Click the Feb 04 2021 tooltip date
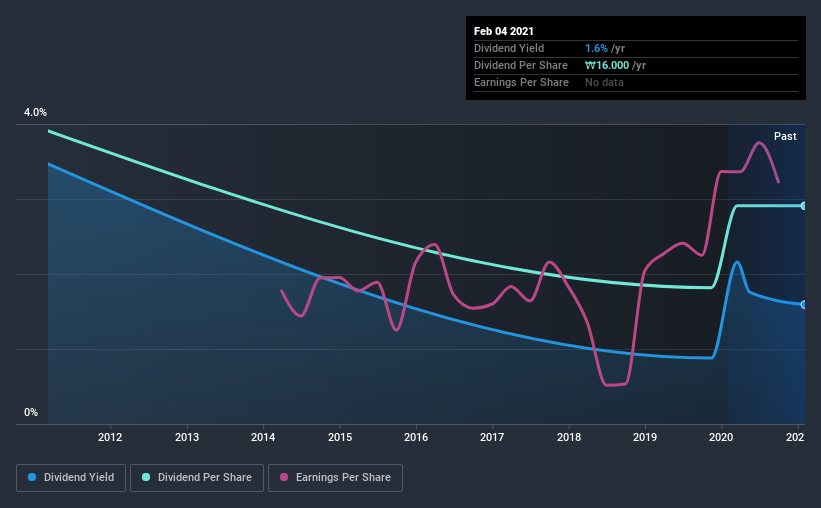 pos(504,31)
